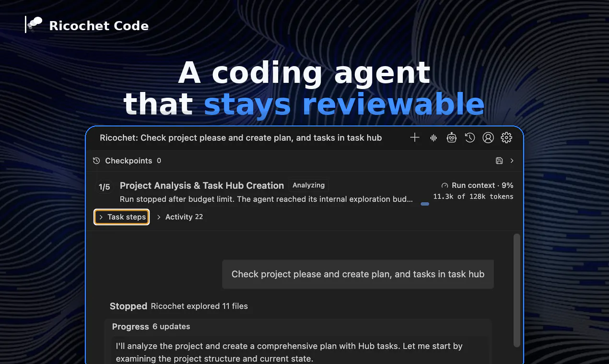Screen dimensions: 609x364
Task: Click the plus icon to start new task
Action: (415, 138)
